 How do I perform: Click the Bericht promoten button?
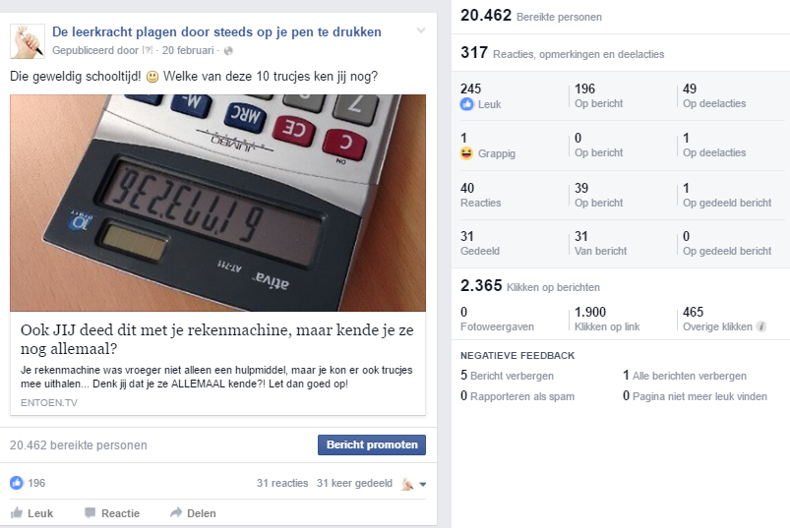pyautogui.click(x=372, y=444)
